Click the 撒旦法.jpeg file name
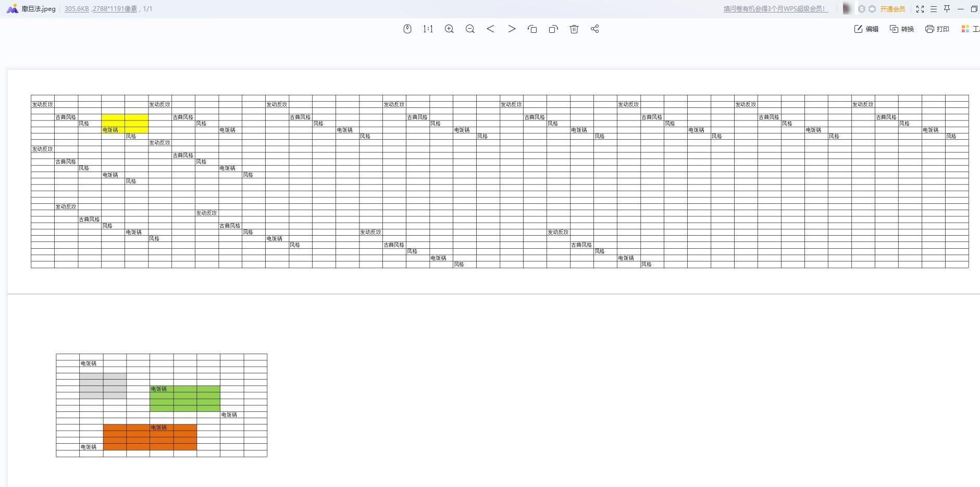 point(39,9)
